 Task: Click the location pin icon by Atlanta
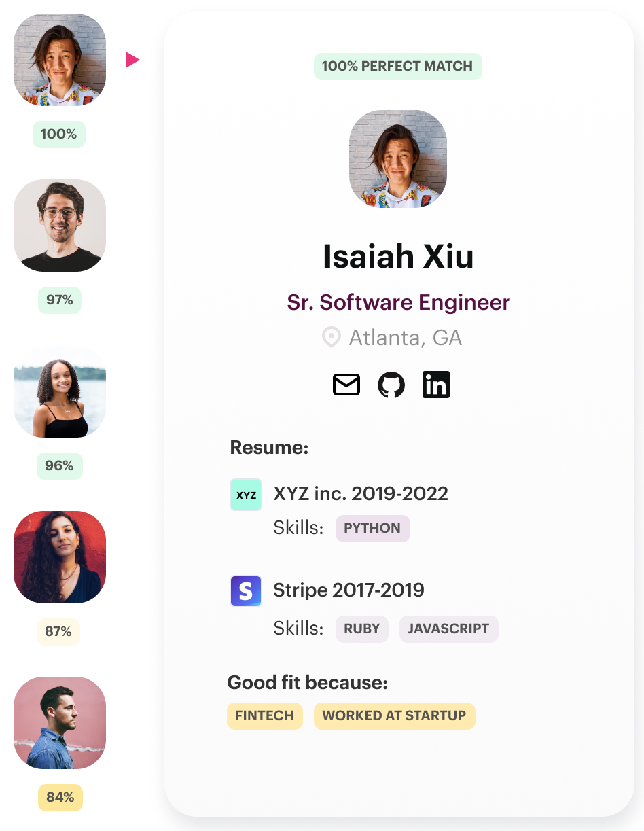[331, 338]
